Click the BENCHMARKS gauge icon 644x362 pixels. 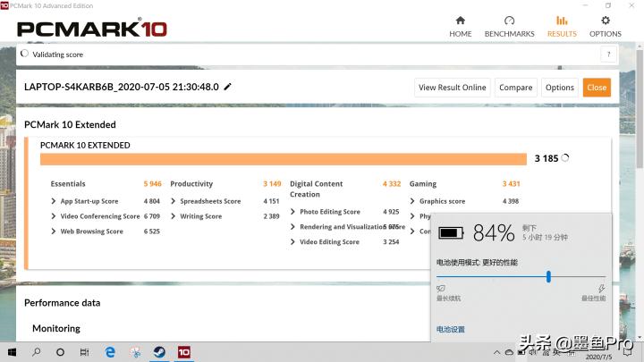509,21
